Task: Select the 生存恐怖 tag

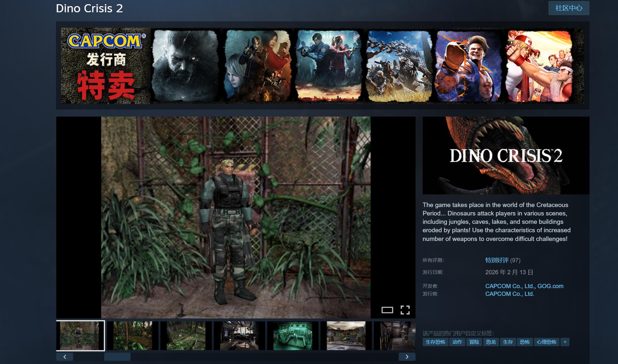Action: click(435, 342)
